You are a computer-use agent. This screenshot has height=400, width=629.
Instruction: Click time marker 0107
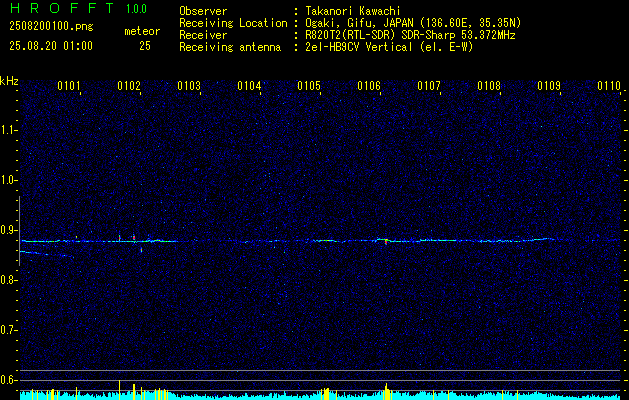coord(428,86)
